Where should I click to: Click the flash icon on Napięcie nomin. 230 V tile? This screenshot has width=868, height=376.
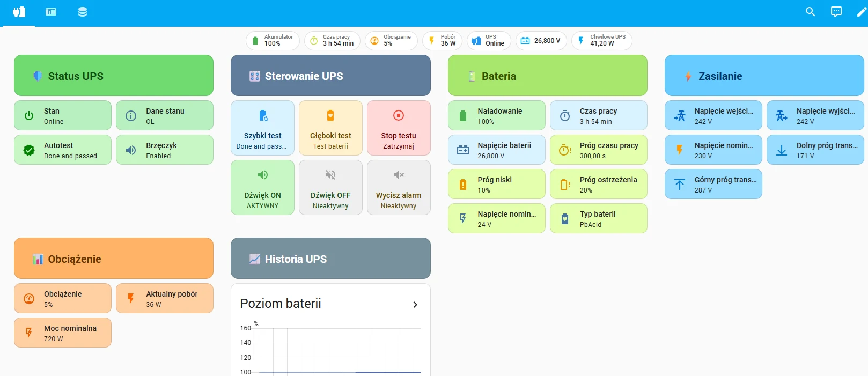pos(680,150)
